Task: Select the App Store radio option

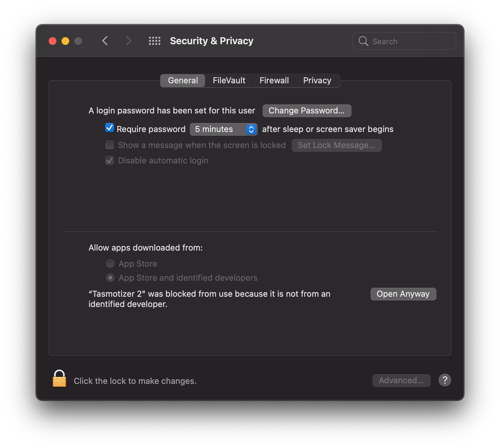Action: (x=110, y=264)
